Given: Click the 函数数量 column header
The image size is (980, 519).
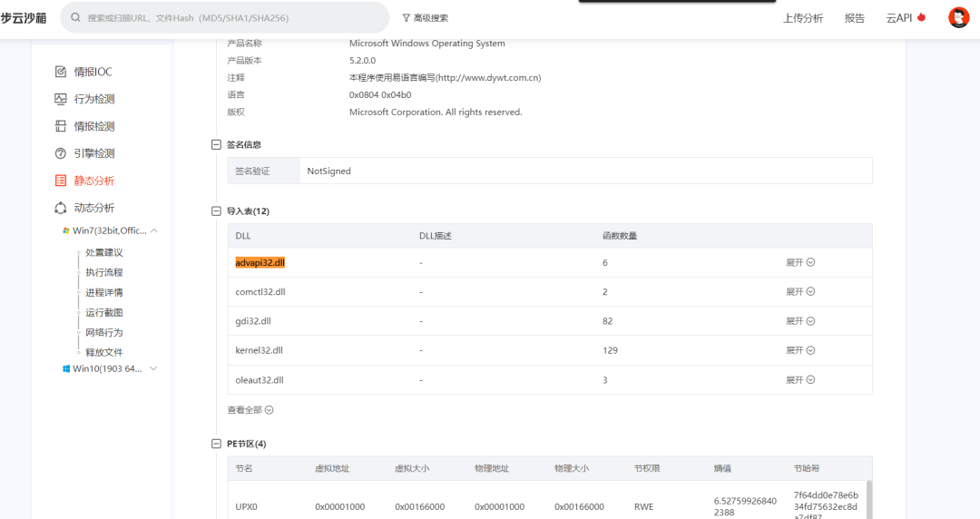Looking at the screenshot, I should tap(620, 237).
